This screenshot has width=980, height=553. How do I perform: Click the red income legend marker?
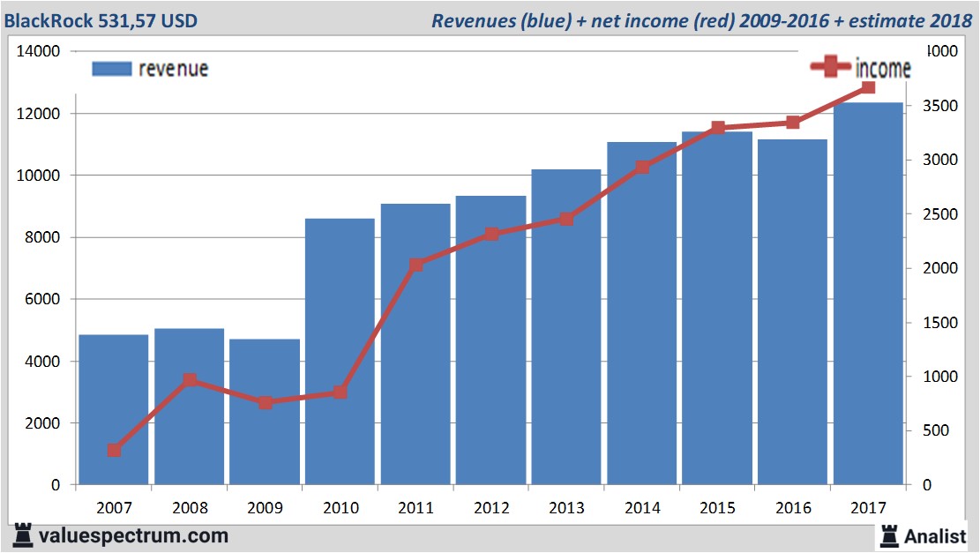830,66
